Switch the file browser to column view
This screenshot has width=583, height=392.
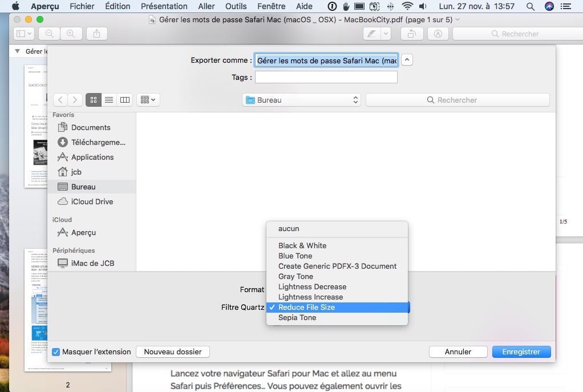[125, 99]
